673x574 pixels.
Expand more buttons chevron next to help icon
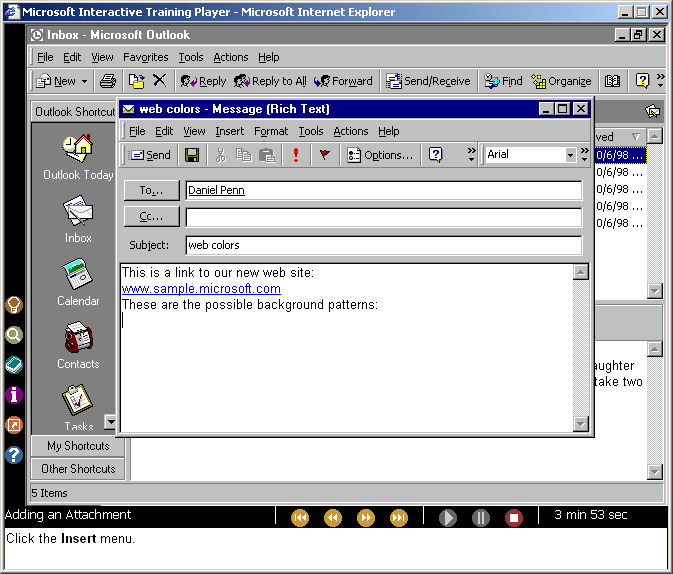click(x=471, y=155)
